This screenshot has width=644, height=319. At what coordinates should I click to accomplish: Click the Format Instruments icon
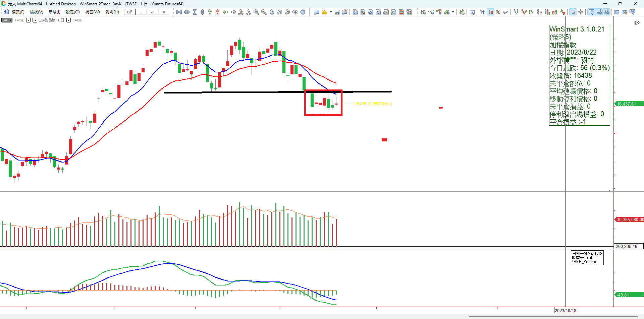(x=462, y=12)
